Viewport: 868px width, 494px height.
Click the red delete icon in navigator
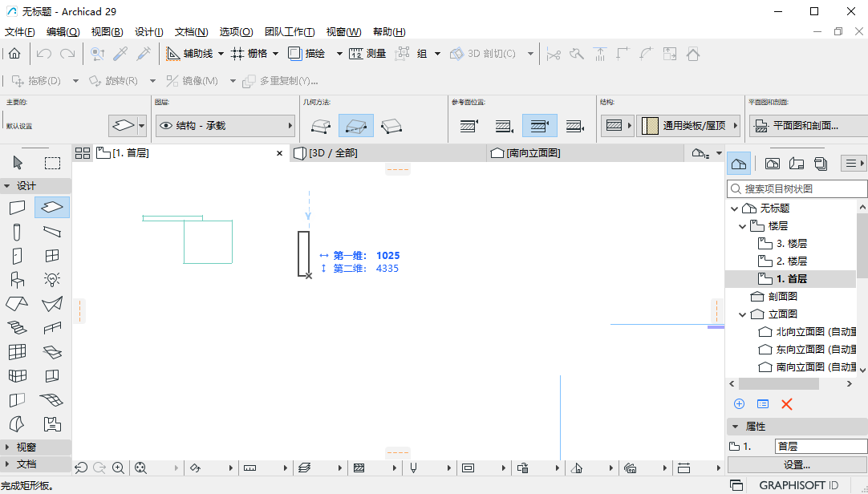coord(787,404)
